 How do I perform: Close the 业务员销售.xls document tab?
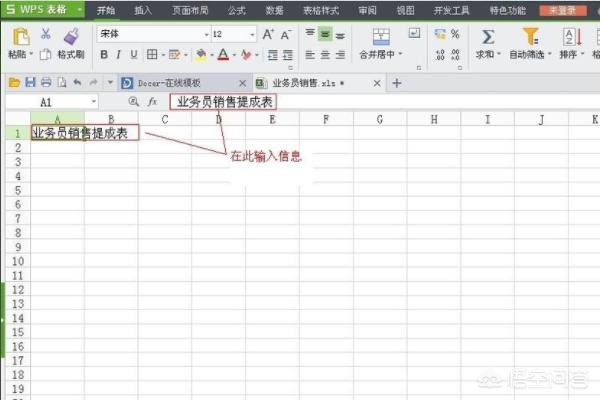click(x=377, y=83)
